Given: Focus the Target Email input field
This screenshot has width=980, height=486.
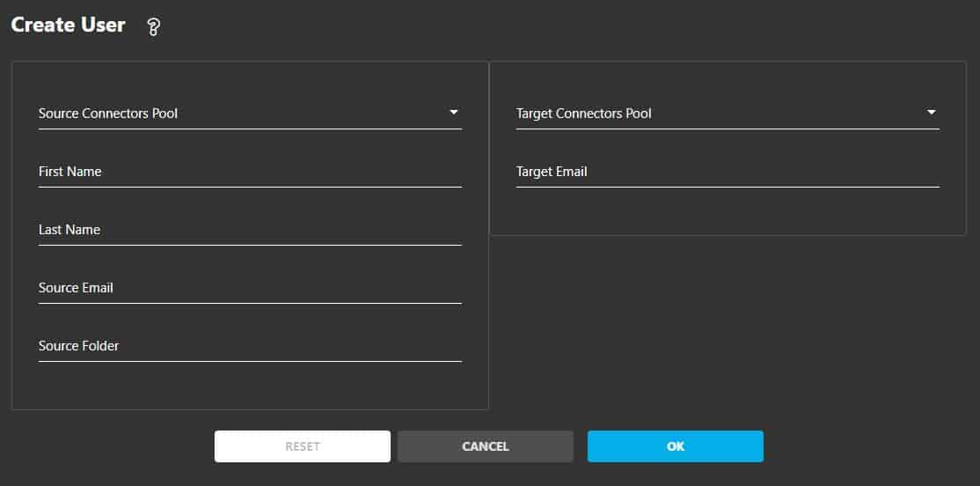Looking at the screenshot, I should pos(728,172).
